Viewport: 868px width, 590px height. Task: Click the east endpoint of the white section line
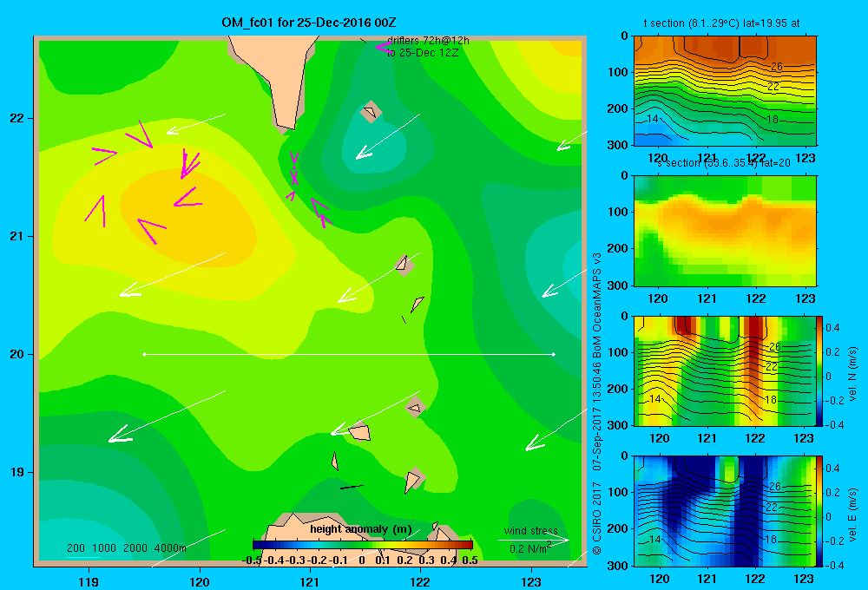pyautogui.click(x=554, y=354)
